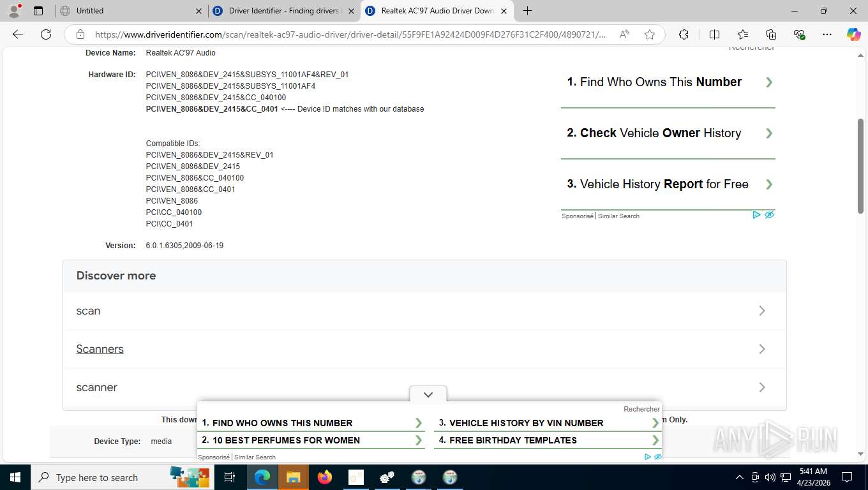The height and width of the screenshot is (490, 868).
Task: Open Edge Settings and more menu
Action: [827, 34]
